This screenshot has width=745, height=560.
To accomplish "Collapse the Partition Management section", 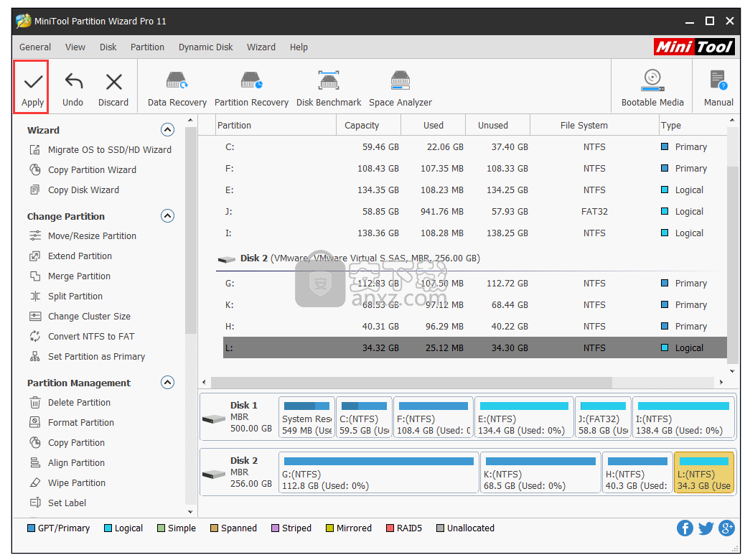I will [x=167, y=383].
